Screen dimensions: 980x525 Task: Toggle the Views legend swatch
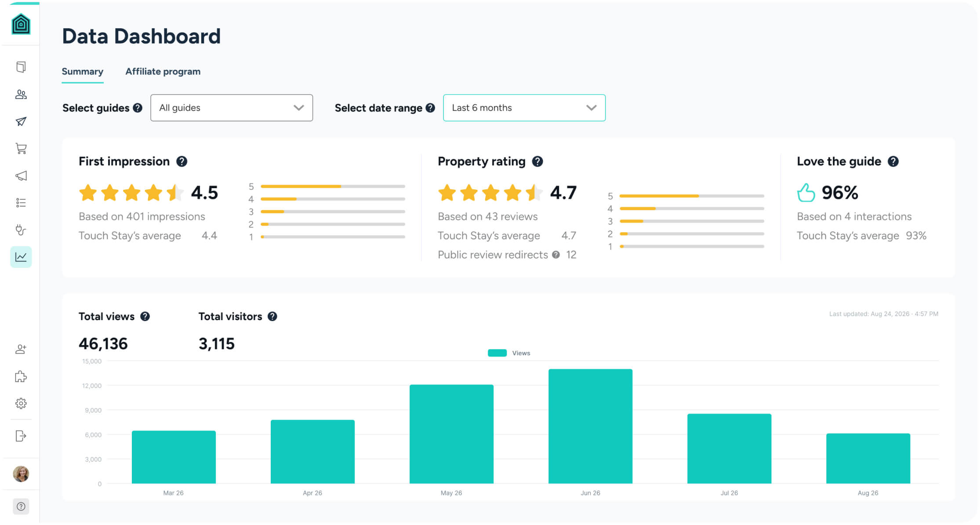[x=497, y=353]
